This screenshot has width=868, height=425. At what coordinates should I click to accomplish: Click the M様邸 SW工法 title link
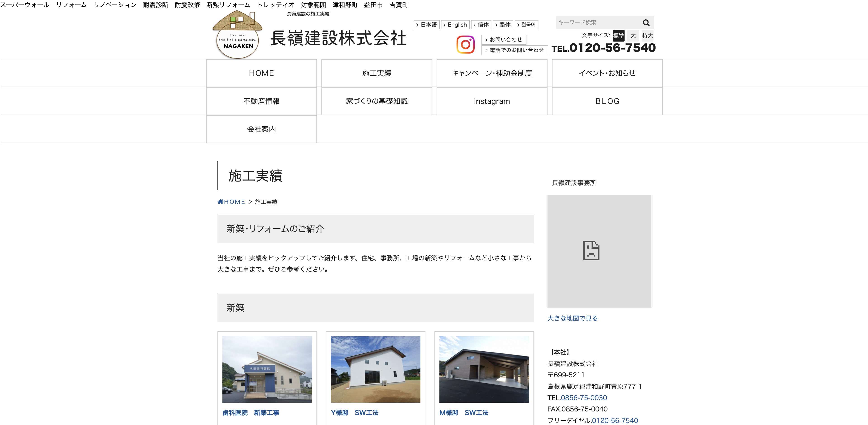point(464,413)
